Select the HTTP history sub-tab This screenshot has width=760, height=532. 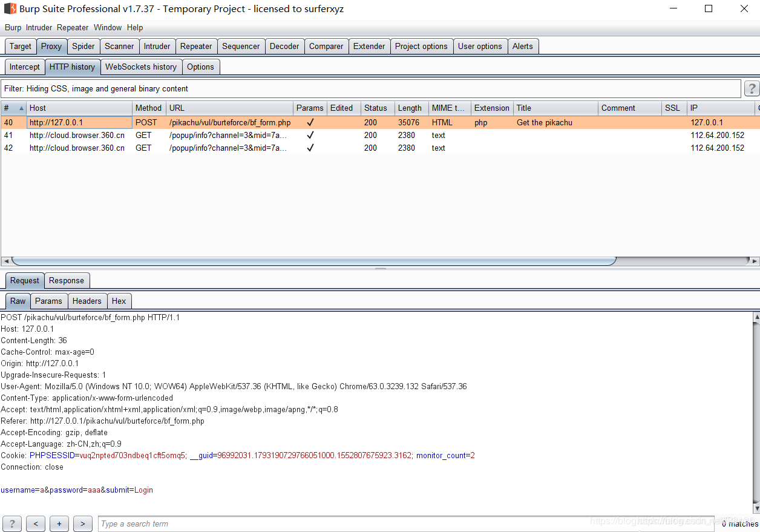[72, 67]
